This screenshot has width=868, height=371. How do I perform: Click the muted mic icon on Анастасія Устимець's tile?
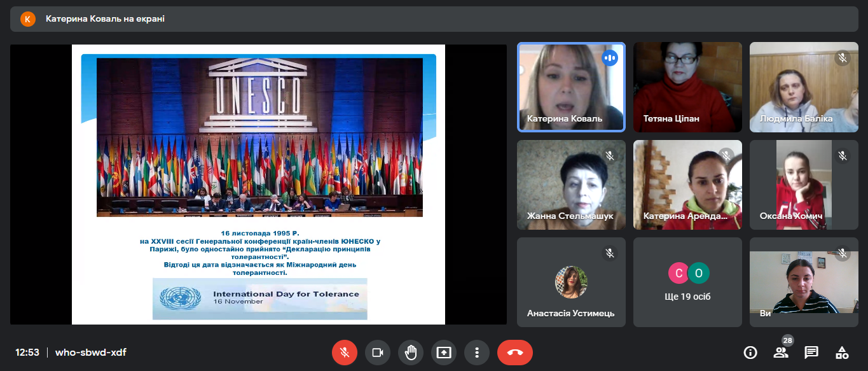click(610, 253)
